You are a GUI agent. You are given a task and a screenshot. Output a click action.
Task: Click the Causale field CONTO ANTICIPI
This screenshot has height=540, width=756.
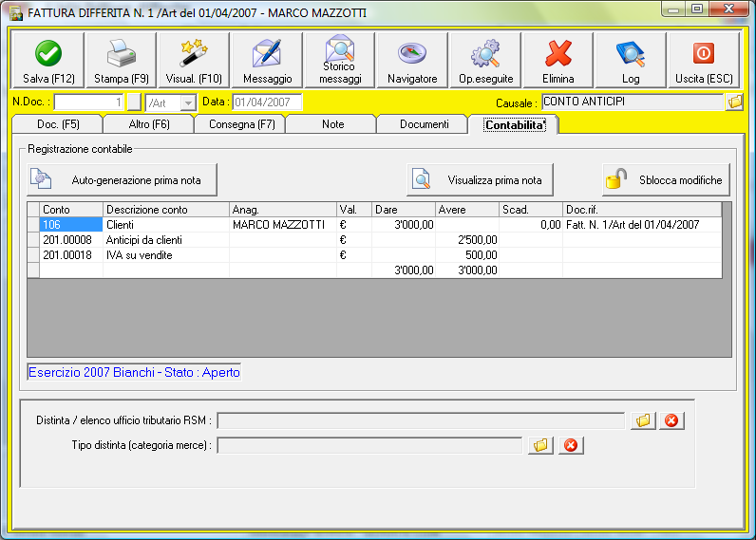click(x=633, y=102)
